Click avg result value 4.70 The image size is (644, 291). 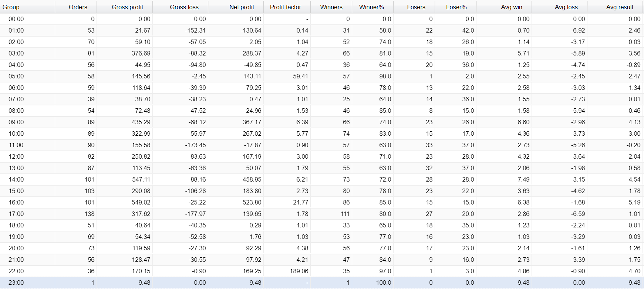[x=634, y=271]
